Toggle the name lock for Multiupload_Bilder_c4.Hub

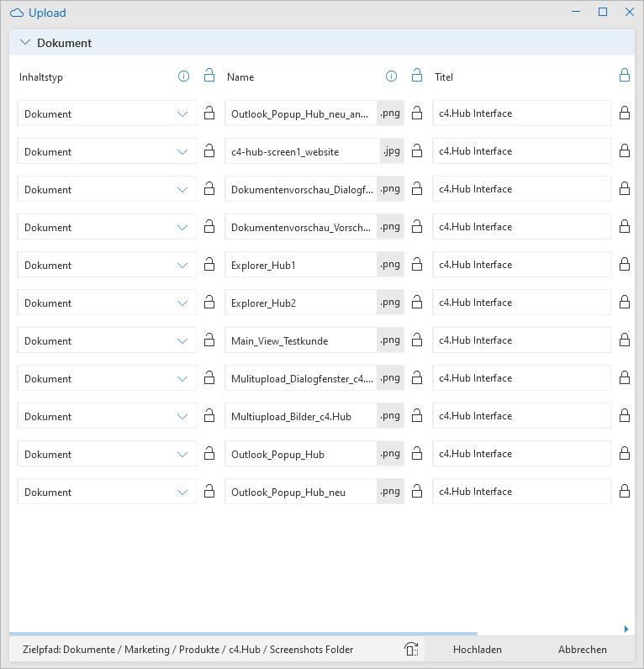pos(417,415)
